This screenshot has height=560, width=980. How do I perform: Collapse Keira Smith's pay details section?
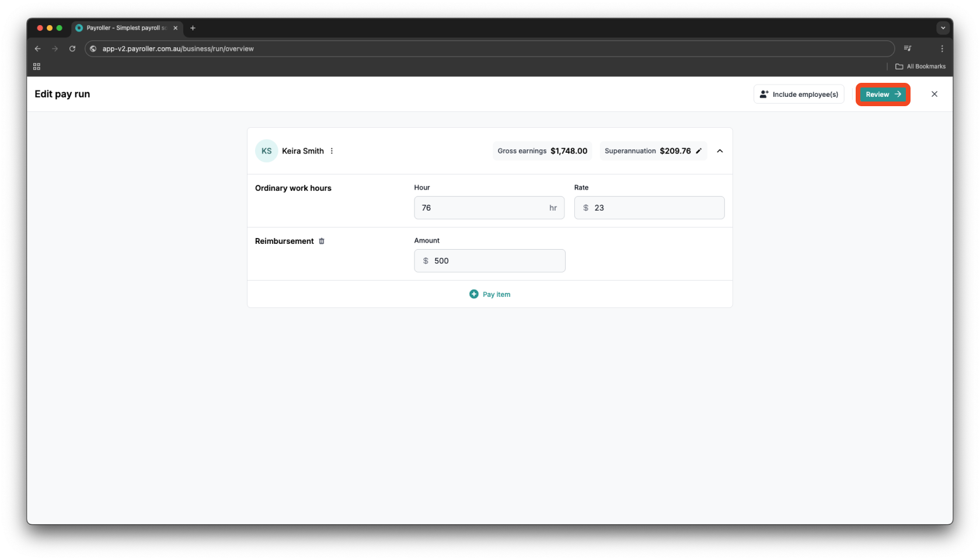[720, 150]
